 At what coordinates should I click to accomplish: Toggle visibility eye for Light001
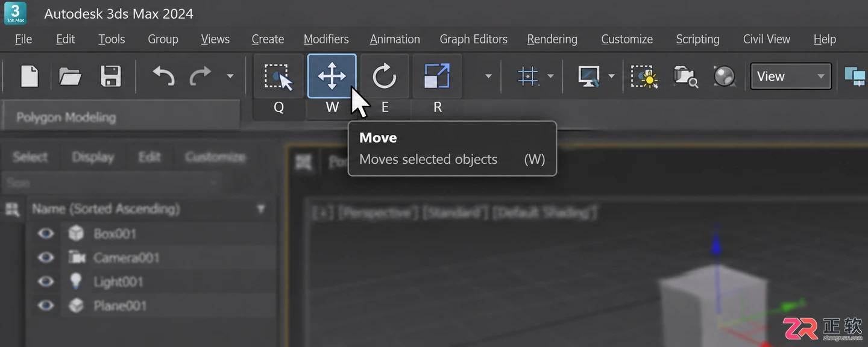tap(46, 282)
